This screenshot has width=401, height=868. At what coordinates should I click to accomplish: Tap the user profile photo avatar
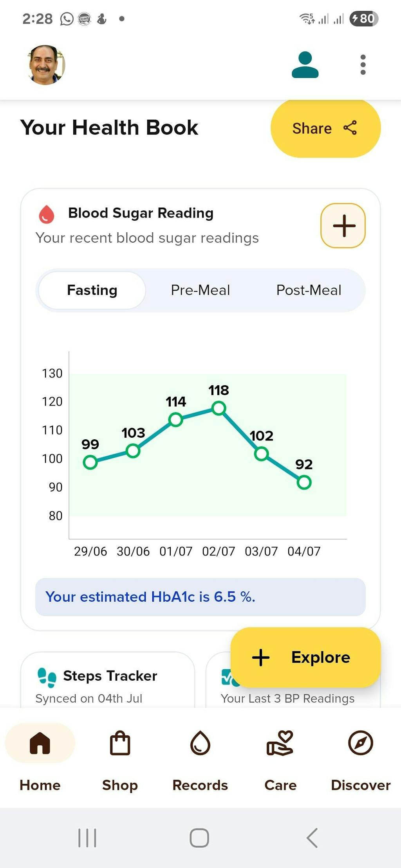tap(46, 65)
